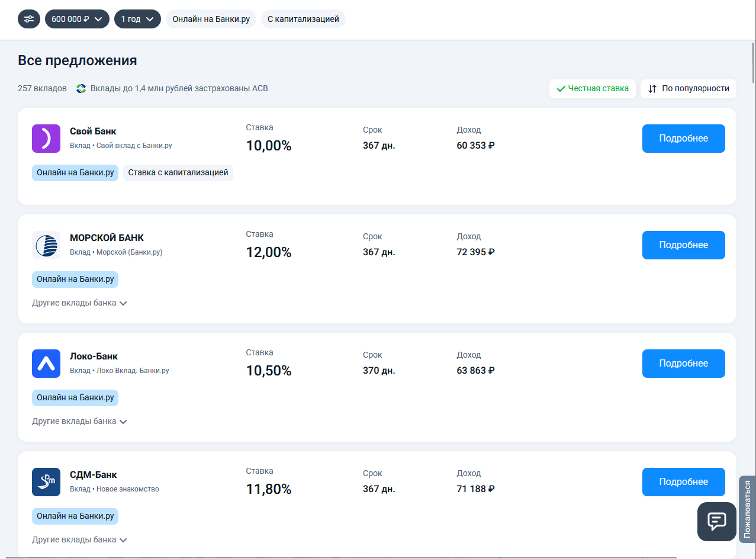Screen dimensions: 756x559
Task: Click the Свой Банк purple logo
Action: (x=46, y=139)
